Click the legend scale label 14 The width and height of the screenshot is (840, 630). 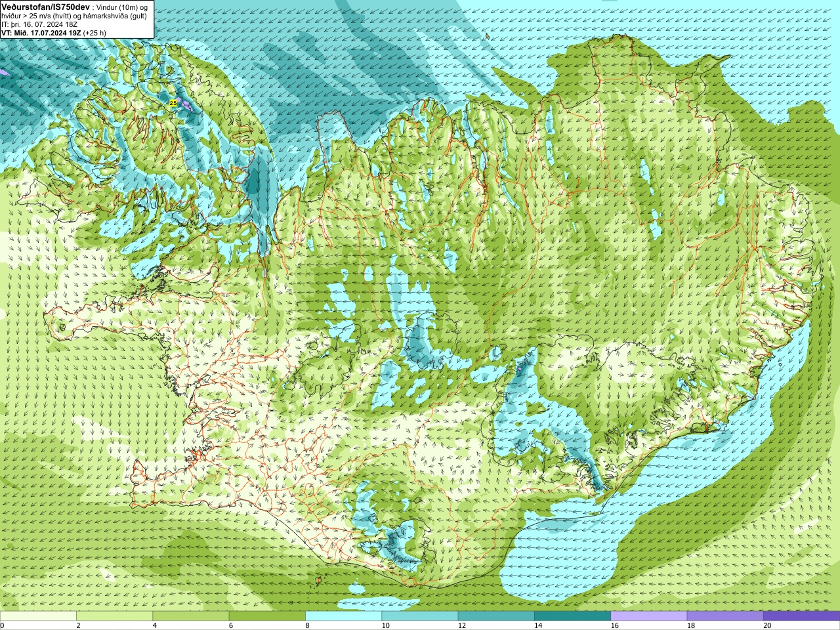538,625
